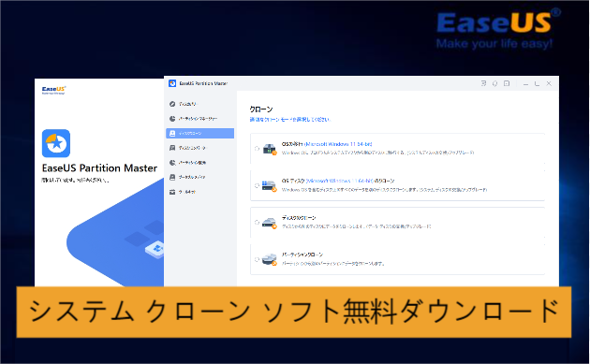This screenshot has height=364, width=590.
Task: Select the highlighted Disk Clone sidebar item
Action: 199,133
